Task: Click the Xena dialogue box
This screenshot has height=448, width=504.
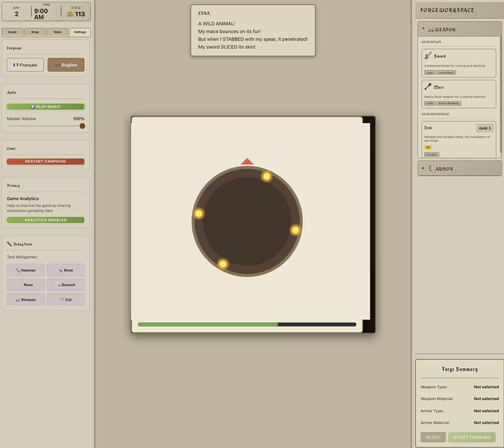Action: pyautogui.click(x=253, y=30)
